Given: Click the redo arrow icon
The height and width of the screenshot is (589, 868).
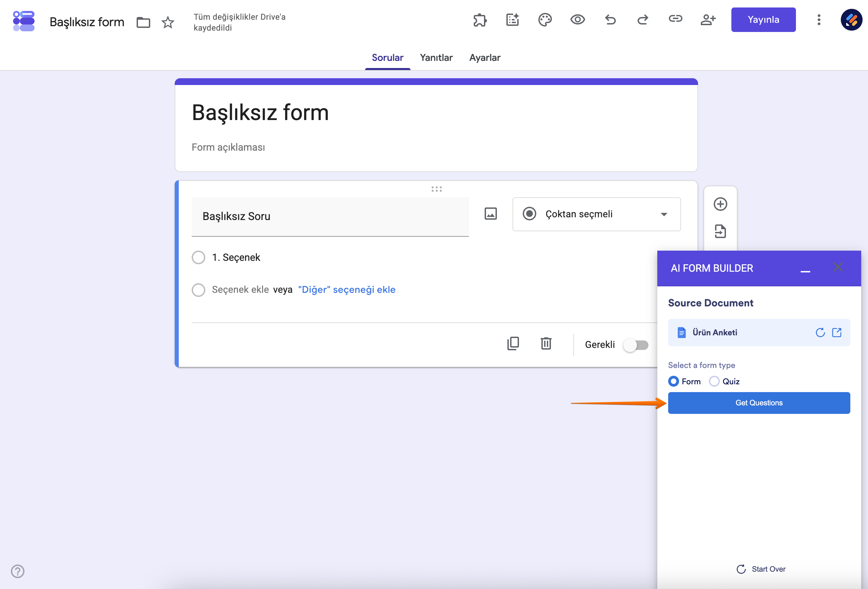Looking at the screenshot, I should [643, 20].
